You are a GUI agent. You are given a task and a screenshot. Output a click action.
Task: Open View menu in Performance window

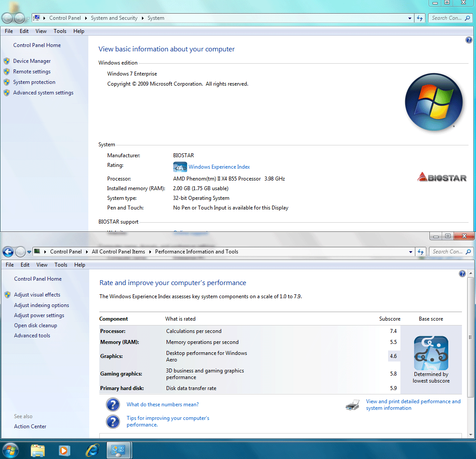click(42, 265)
